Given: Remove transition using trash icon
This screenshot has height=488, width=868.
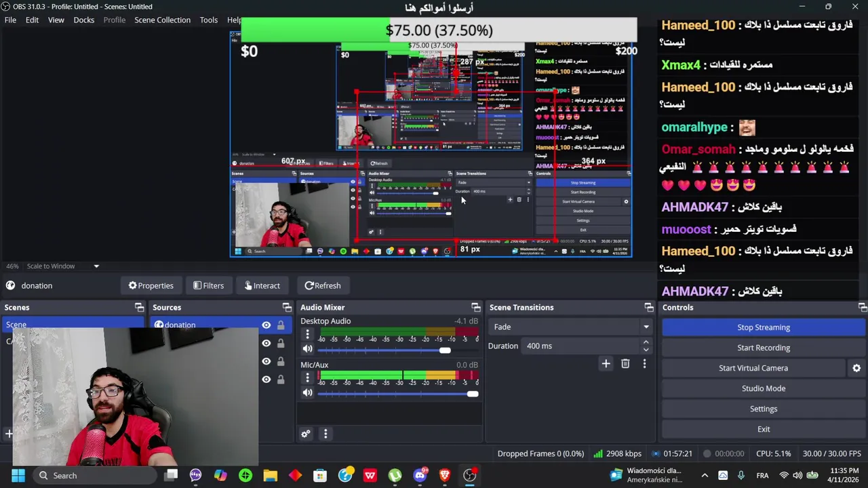Looking at the screenshot, I should 625,364.
